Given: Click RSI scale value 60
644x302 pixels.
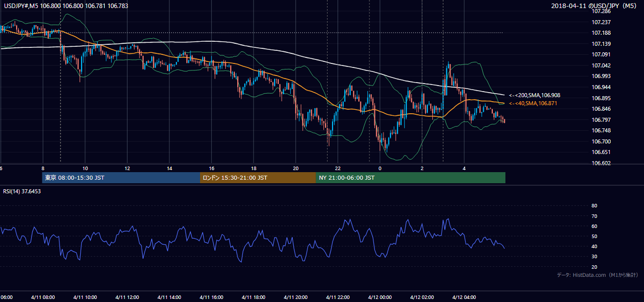Looking at the screenshot, I should tap(594, 226).
